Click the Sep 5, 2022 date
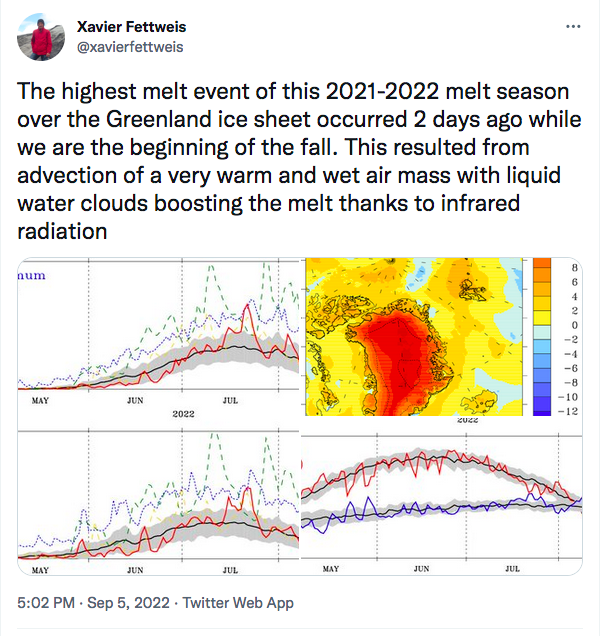This screenshot has height=636, width=602. (x=131, y=603)
